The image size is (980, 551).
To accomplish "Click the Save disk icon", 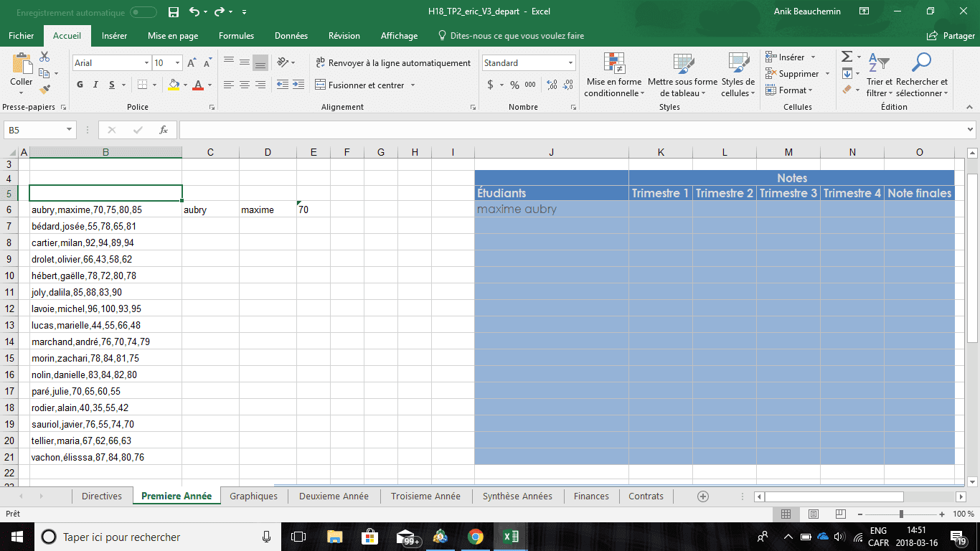I will click(173, 12).
